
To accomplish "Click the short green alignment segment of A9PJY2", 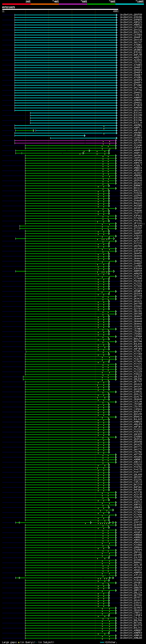I will pyautogui.click(x=25, y=130).
